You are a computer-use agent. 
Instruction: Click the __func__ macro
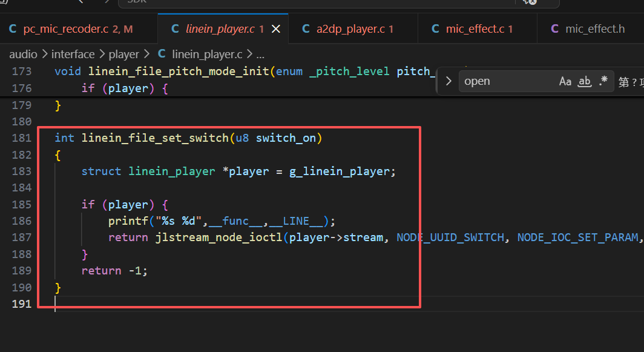[x=235, y=221]
